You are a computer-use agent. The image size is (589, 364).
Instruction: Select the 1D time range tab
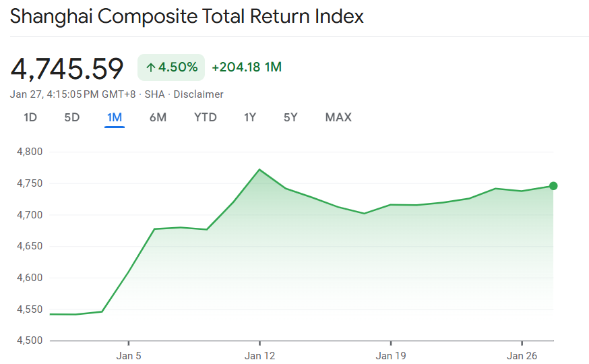pos(30,117)
